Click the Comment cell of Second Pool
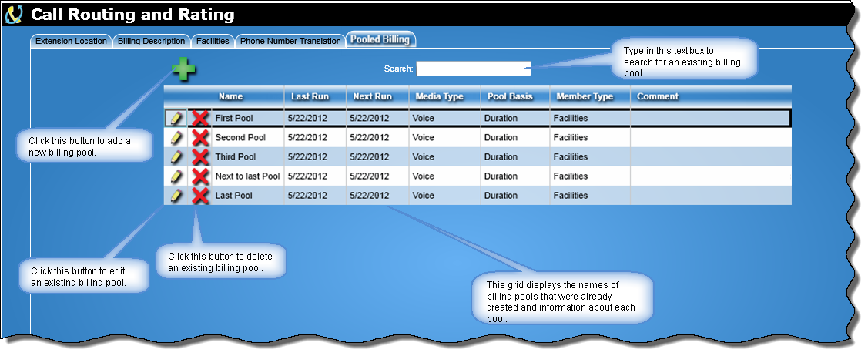This screenshot has width=868, height=356. click(711, 137)
